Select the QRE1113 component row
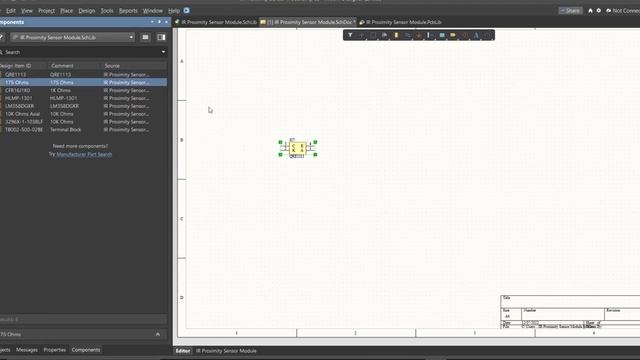 click(x=83, y=75)
